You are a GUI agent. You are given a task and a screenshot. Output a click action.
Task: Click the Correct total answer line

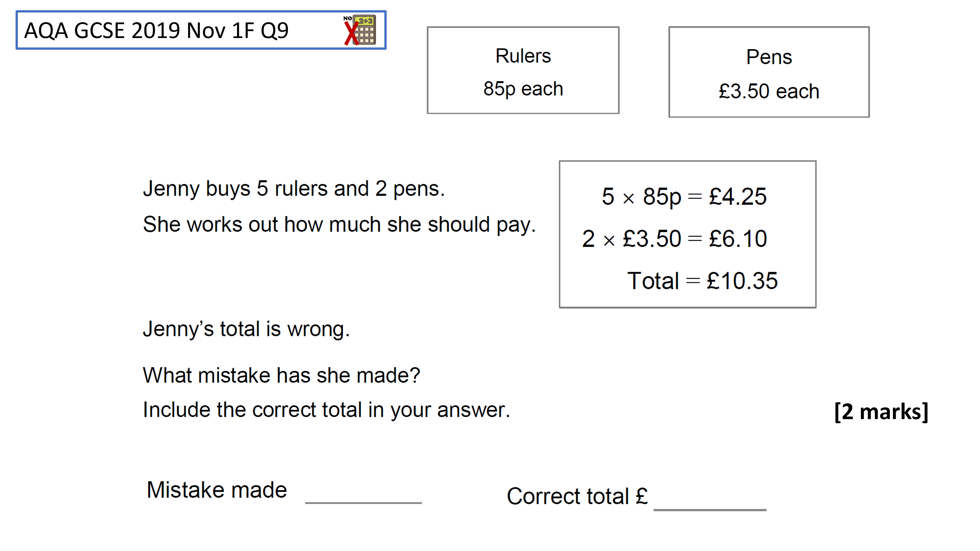(710, 510)
